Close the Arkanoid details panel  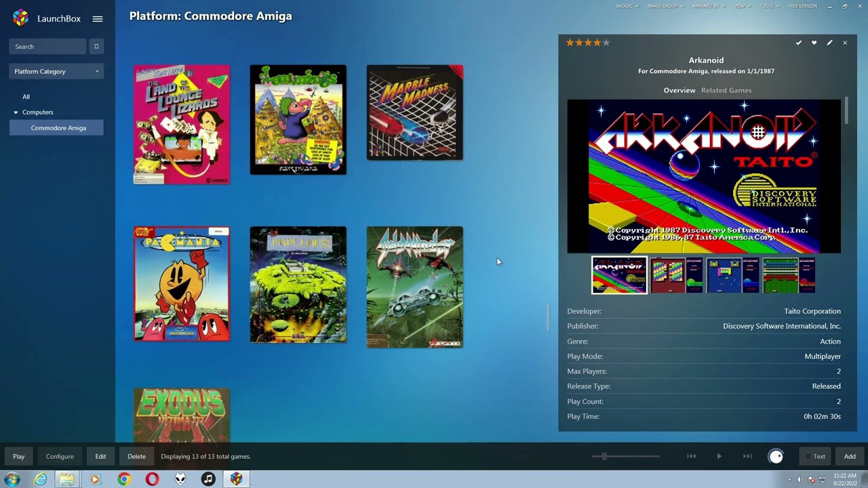click(x=845, y=43)
